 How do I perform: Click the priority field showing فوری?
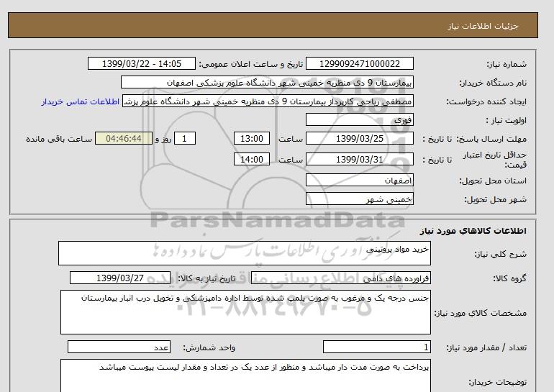pyautogui.click(x=359, y=119)
